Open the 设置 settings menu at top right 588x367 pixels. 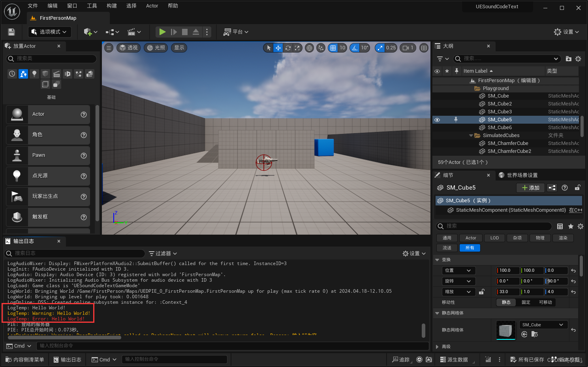[x=566, y=32]
